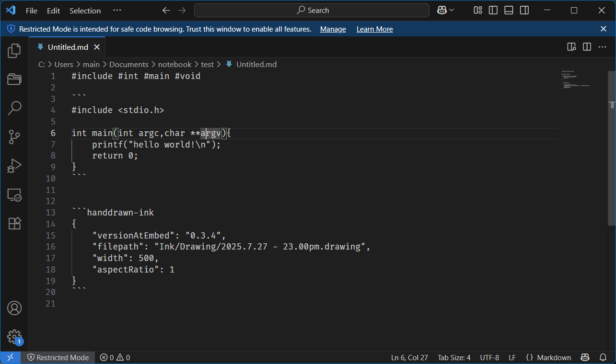Click the "return 0;" line
This screenshot has height=364, width=616.
click(115, 156)
